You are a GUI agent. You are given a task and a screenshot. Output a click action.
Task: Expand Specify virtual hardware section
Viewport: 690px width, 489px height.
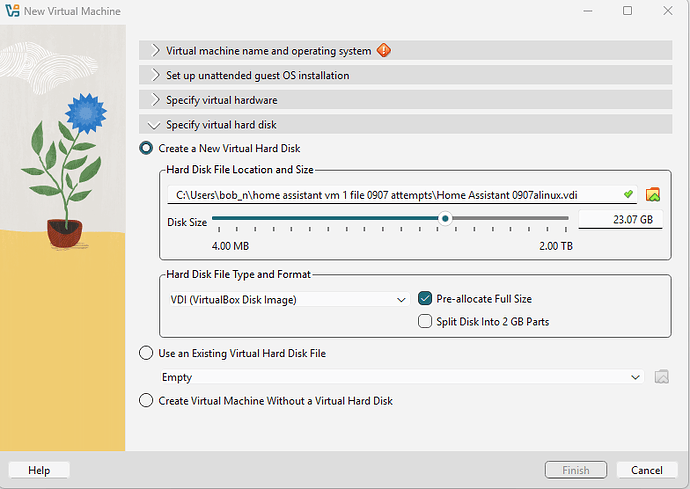(405, 99)
